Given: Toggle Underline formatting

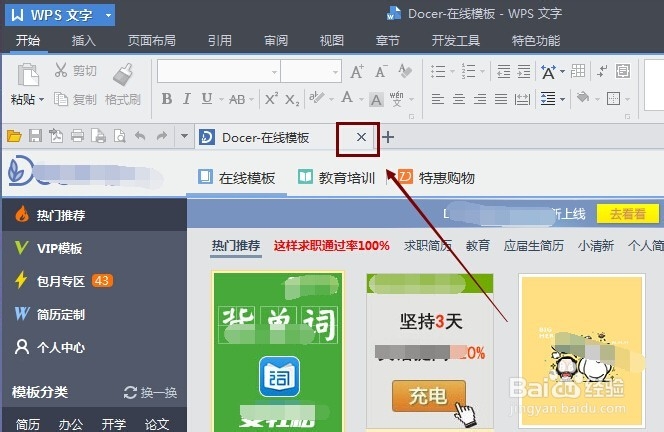Looking at the screenshot, I should (207, 99).
